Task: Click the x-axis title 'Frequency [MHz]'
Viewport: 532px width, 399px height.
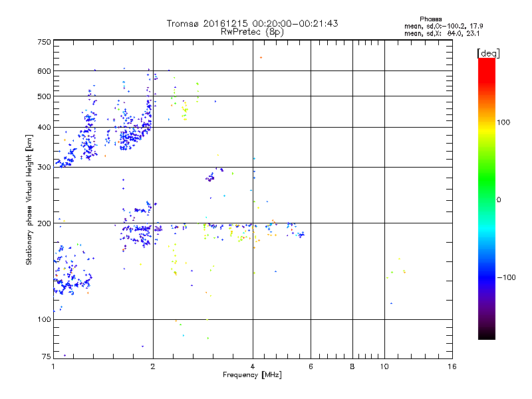Action: 252,375
